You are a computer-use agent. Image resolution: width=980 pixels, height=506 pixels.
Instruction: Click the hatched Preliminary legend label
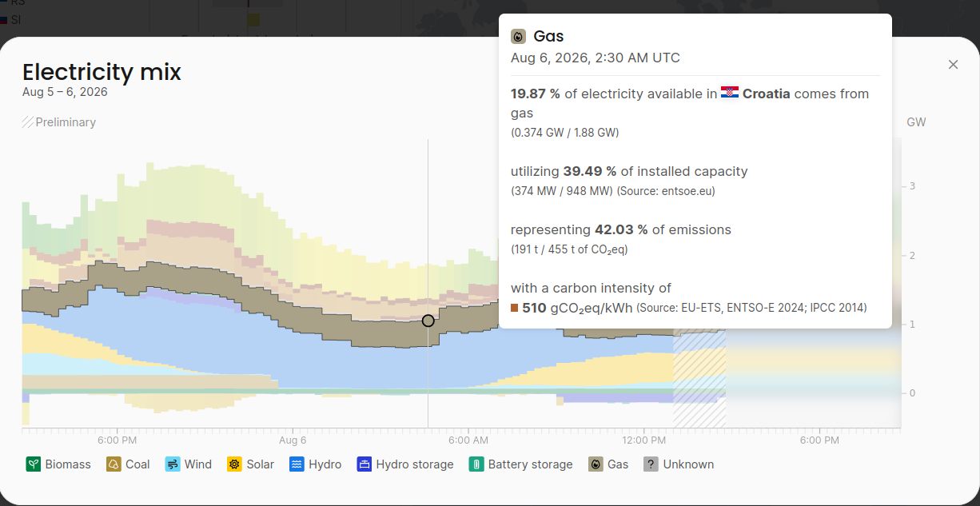click(x=59, y=122)
